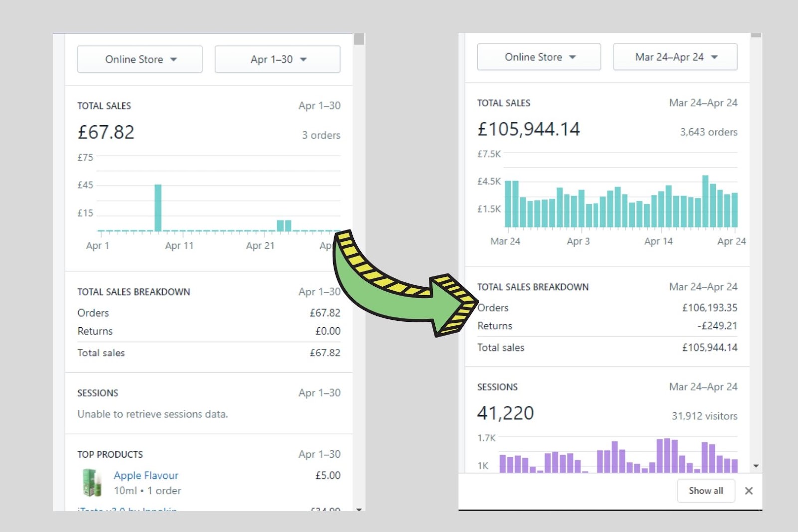Click the tallest £45 bar in left sales chart
798x532 pixels.
click(x=158, y=208)
